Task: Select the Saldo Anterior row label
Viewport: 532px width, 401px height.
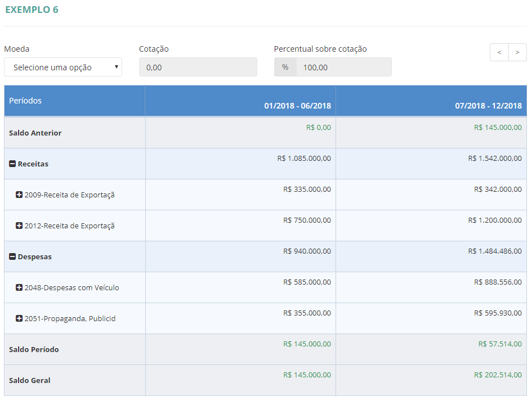Action: pyautogui.click(x=35, y=133)
